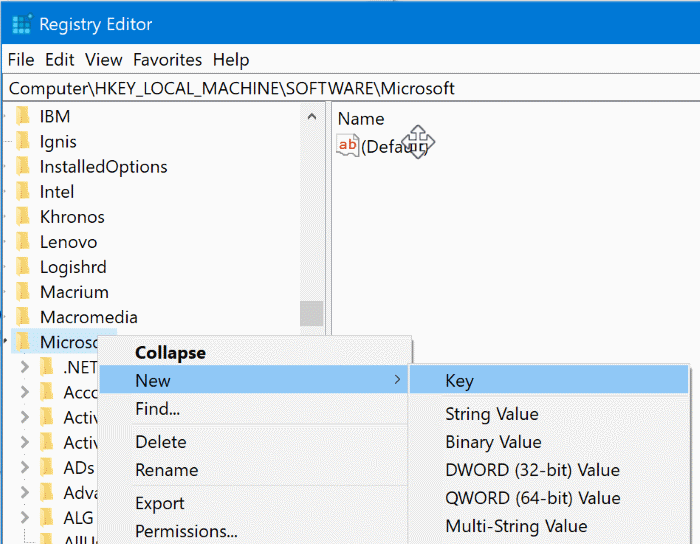The width and height of the screenshot is (700, 544).
Task: Click the Intel folder icon
Action: 23,191
